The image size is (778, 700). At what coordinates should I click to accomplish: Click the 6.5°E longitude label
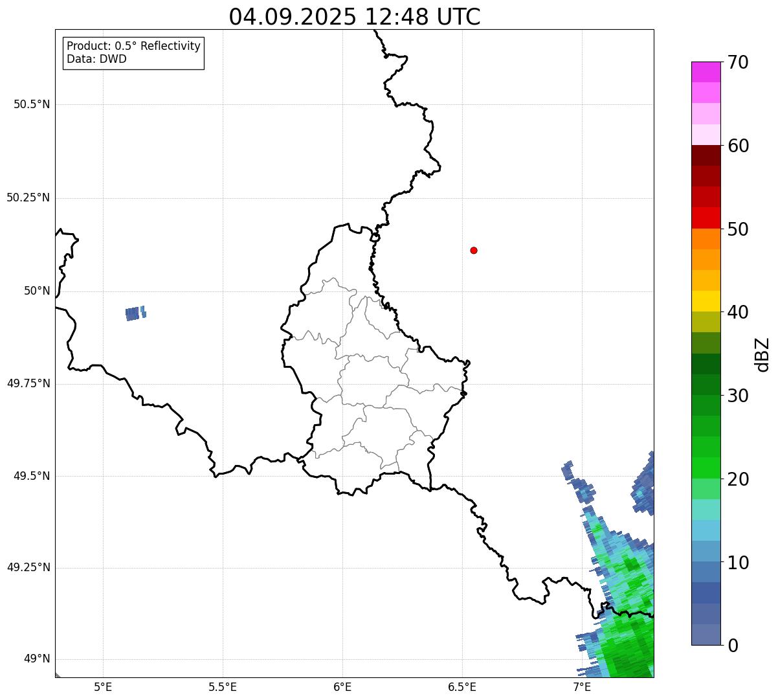pos(462,687)
